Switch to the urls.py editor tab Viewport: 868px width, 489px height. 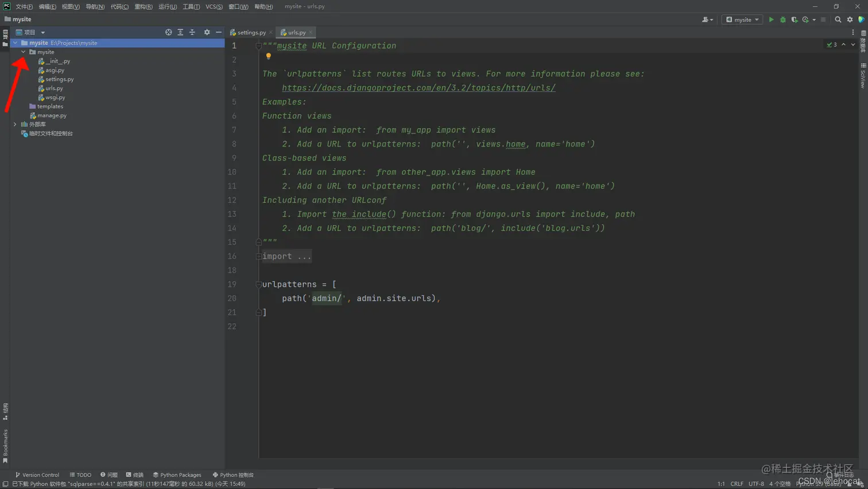tap(296, 33)
